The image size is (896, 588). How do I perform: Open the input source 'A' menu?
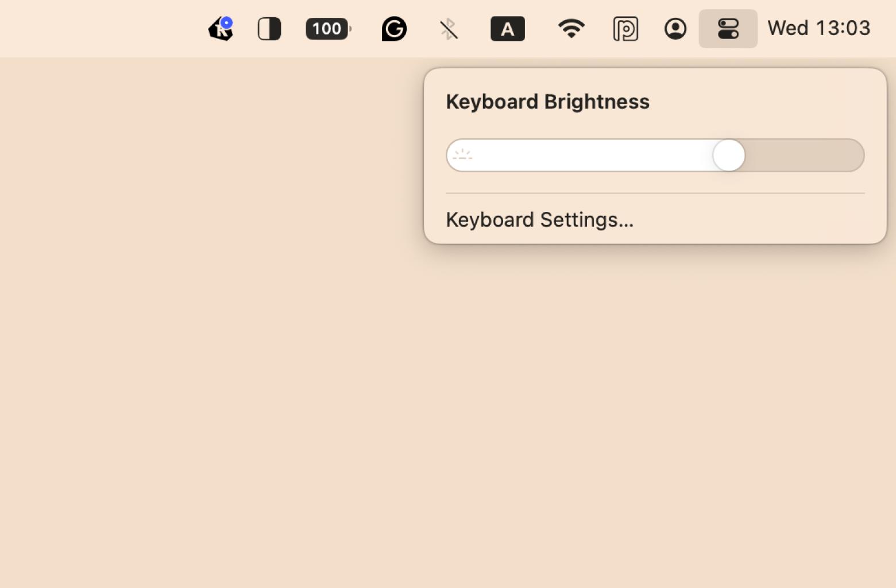pyautogui.click(x=507, y=29)
